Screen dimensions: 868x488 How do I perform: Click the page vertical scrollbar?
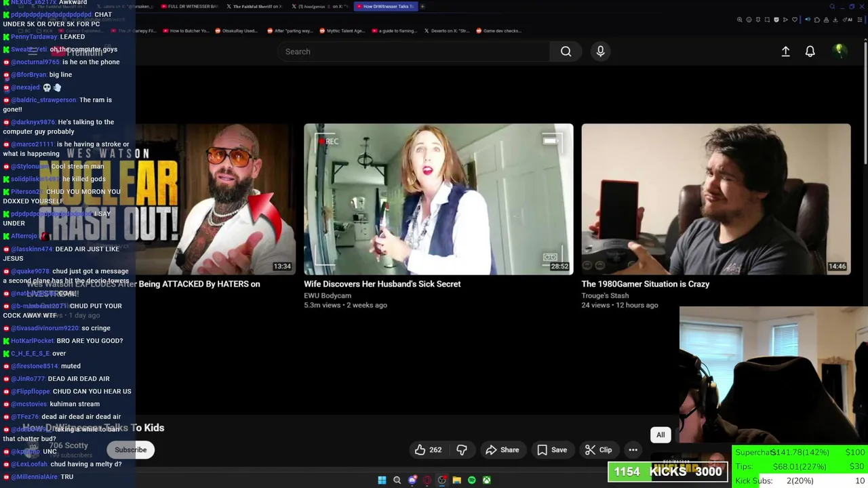click(x=865, y=102)
